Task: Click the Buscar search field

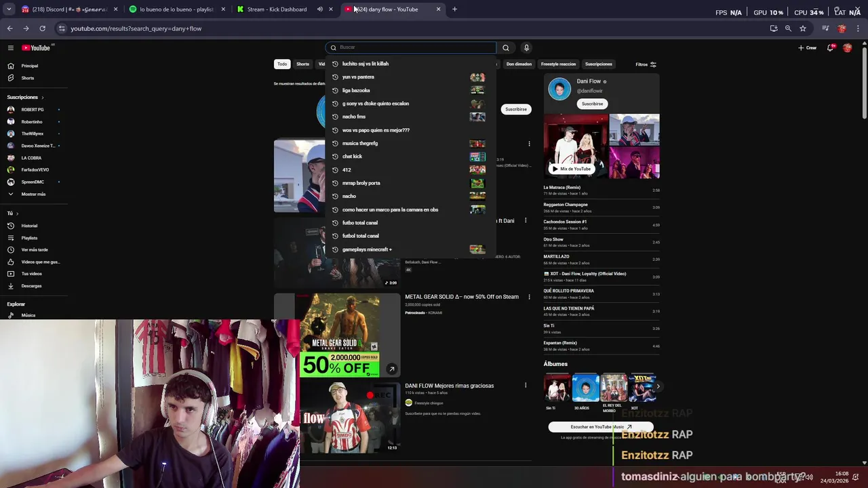Action: 411,47
